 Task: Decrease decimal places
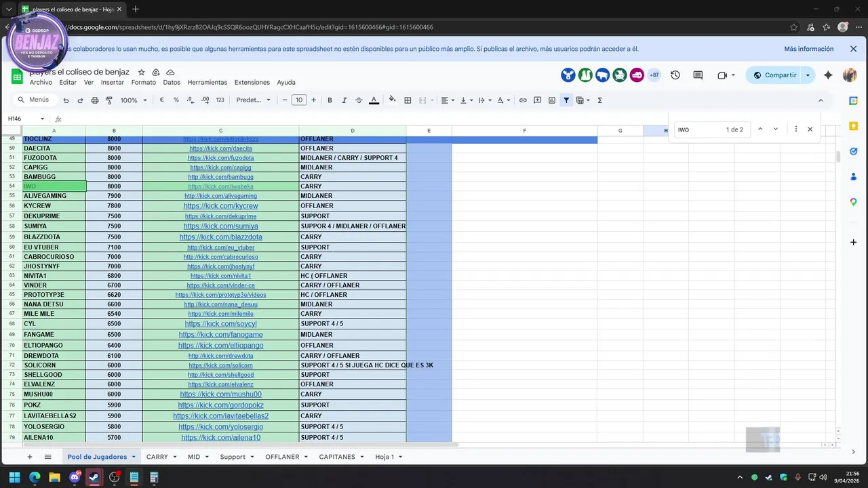pos(191,100)
